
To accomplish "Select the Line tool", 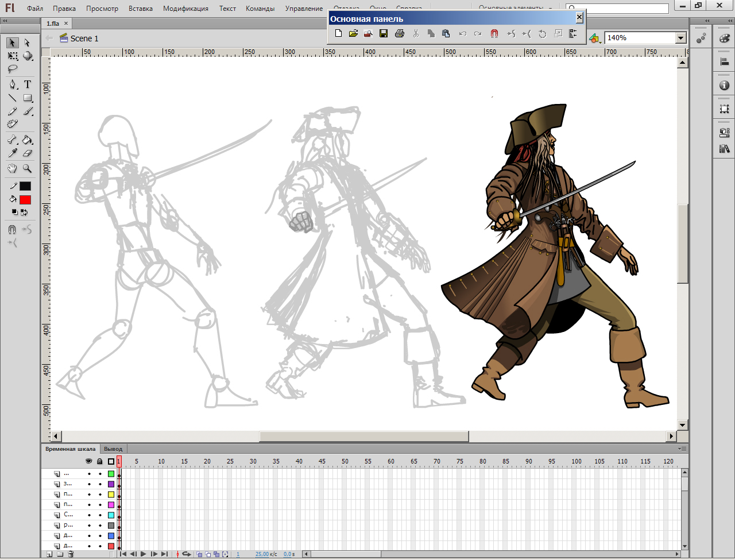I will click(x=12, y=98).
